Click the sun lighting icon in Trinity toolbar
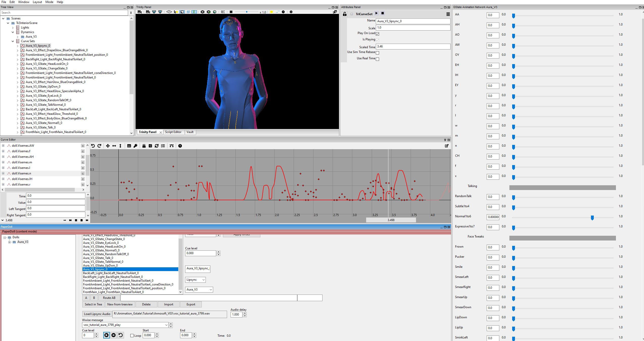The image size is (644, 341). click(x=271, y=12)
